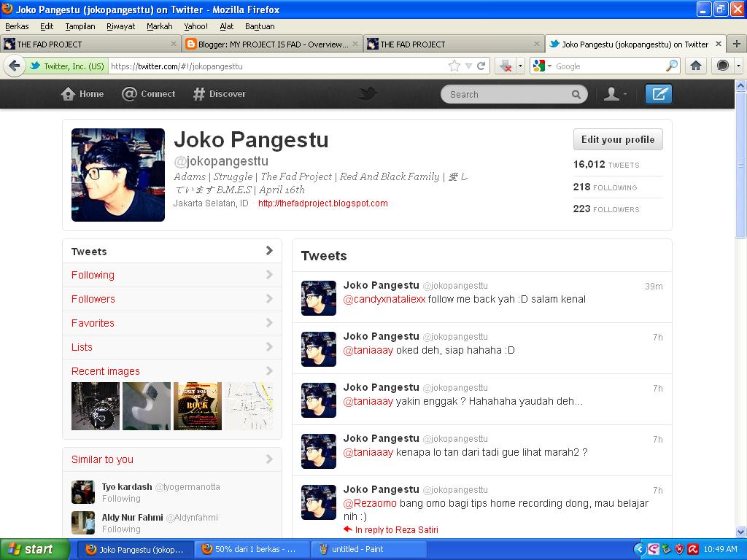Click 223 Followers stat
The width and height of the screenshot is (747, 560).
pyautogui.click(x=606, y=209)
